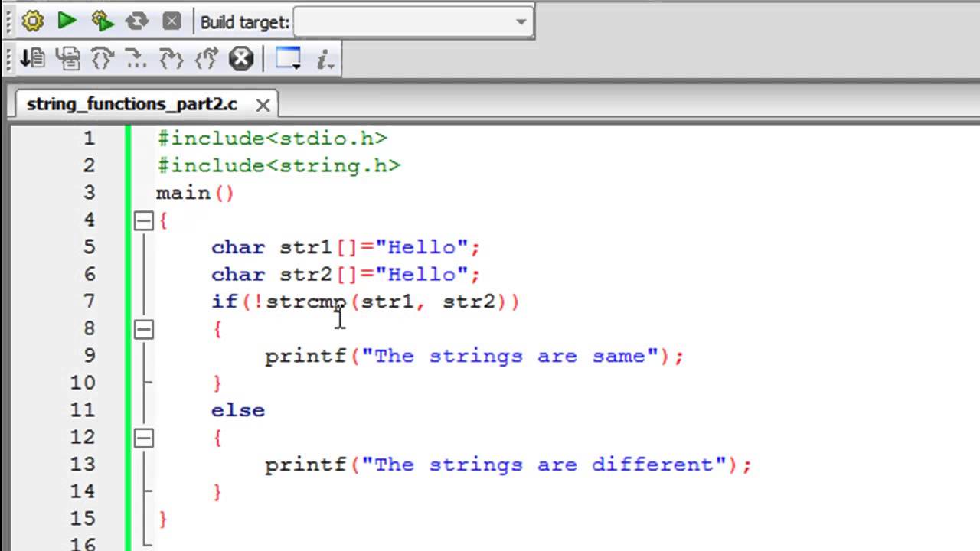Click on strcmp in the if statement
This screenshot has width=980, height=551.
(x=306, y=302)
